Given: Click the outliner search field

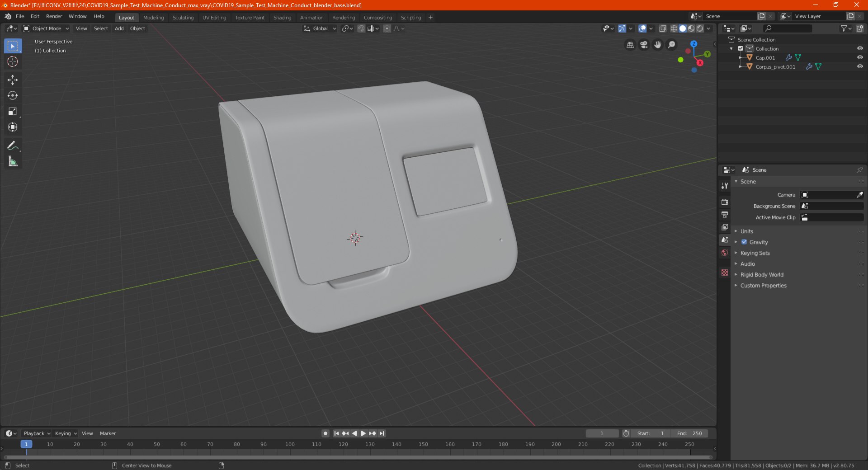Looking at the screenshot, I should pyautogui.click(x=787, y=28).
